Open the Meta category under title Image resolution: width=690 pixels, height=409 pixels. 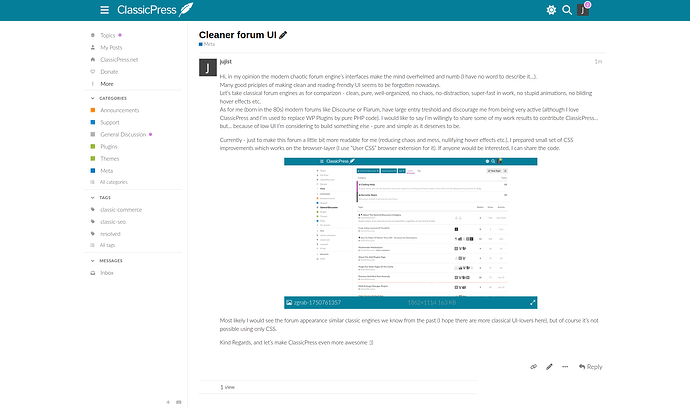click(207, 44)
